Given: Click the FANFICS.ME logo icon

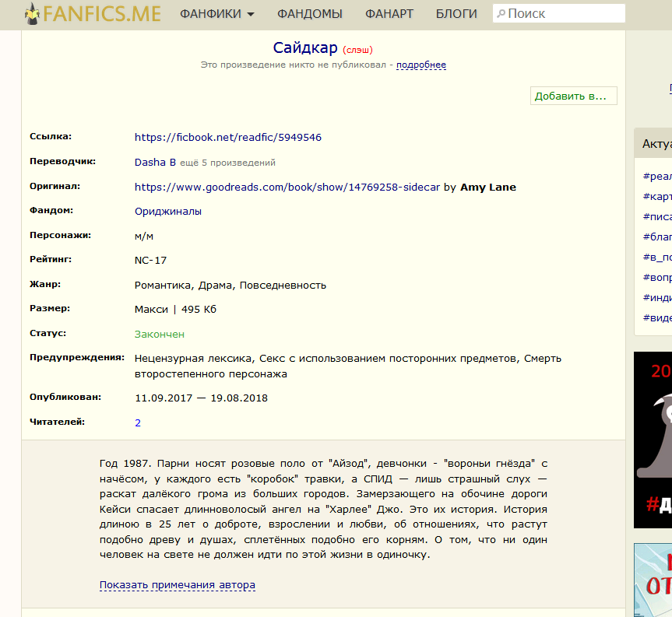Looking at the screenshot, I should (33, 14).
